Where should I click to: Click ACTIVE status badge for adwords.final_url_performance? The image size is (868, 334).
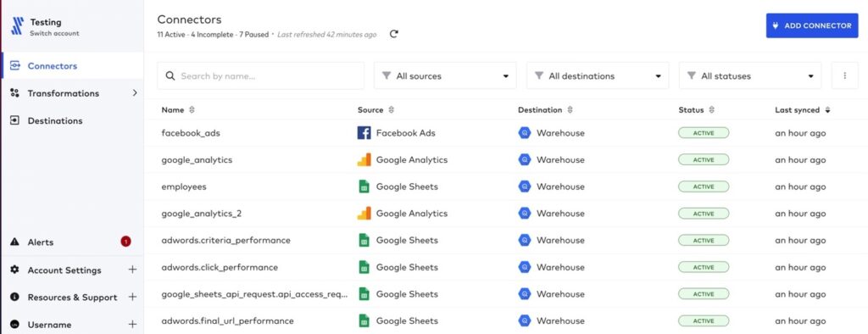(x=704, y=320)
